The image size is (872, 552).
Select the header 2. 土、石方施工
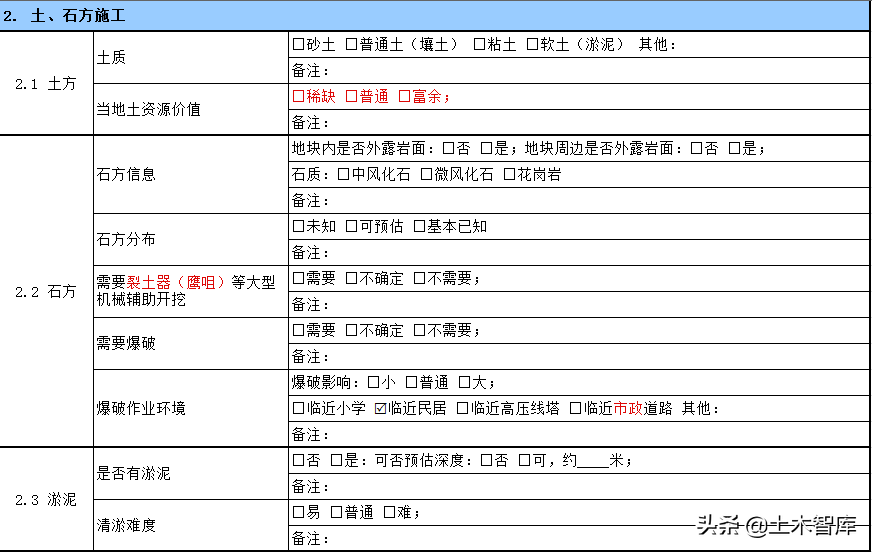tap(435, 16)
